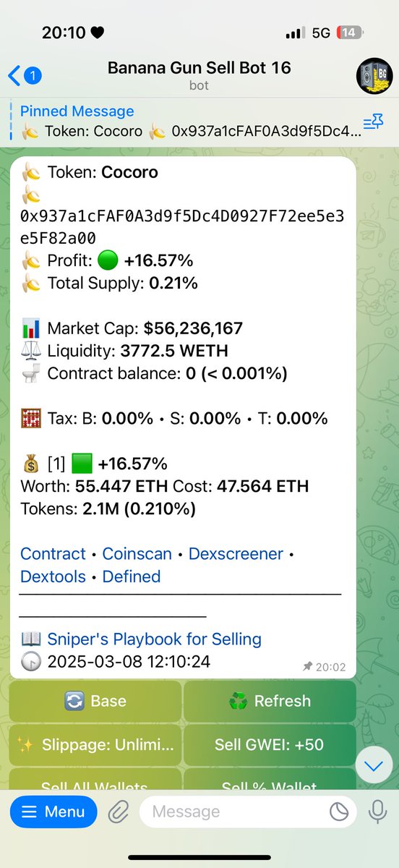Open Slippage: Unlimited setting button
The width and height of the screenshot is (399, 868).
pyautogui.click(x=95, y=745)
